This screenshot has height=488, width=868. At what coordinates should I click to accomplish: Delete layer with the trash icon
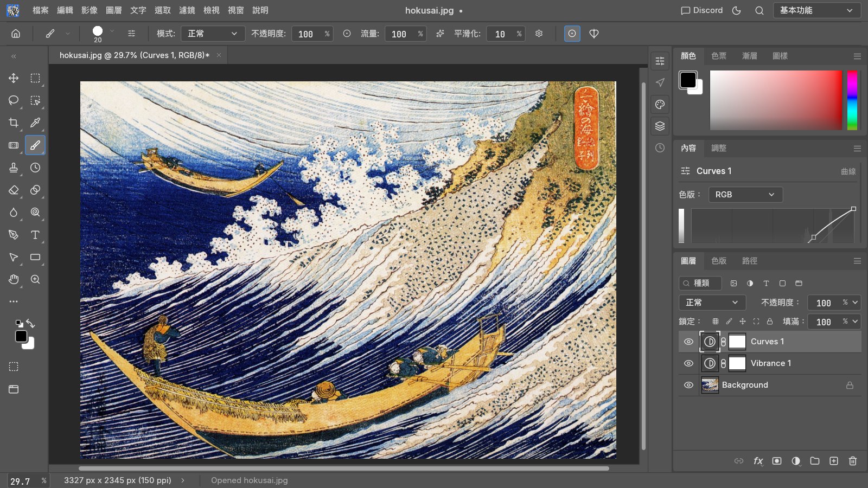(853, 461)
